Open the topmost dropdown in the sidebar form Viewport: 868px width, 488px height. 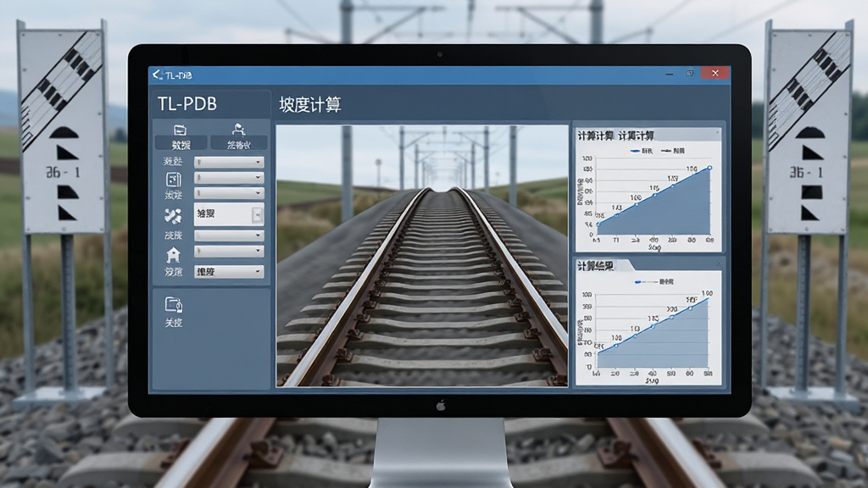pyautogui.click(x=229, y=162)
